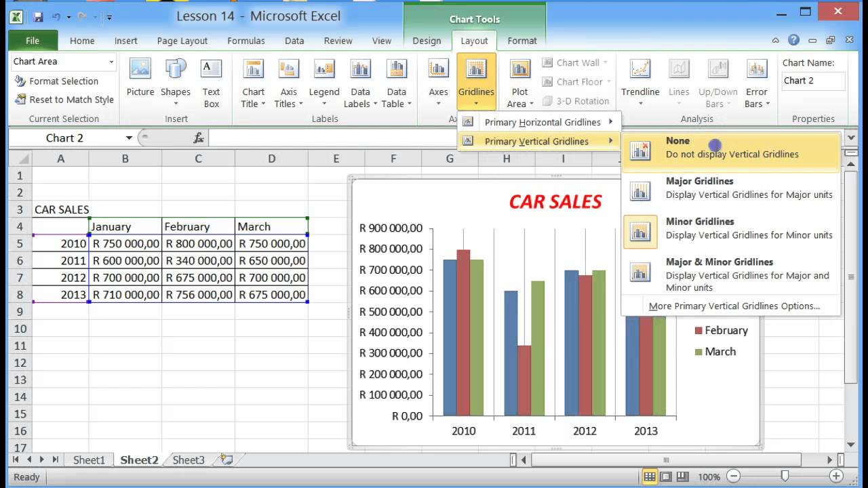Select the CAR SALES chart title
Viewport: 868px width, 488px height.
555,202
